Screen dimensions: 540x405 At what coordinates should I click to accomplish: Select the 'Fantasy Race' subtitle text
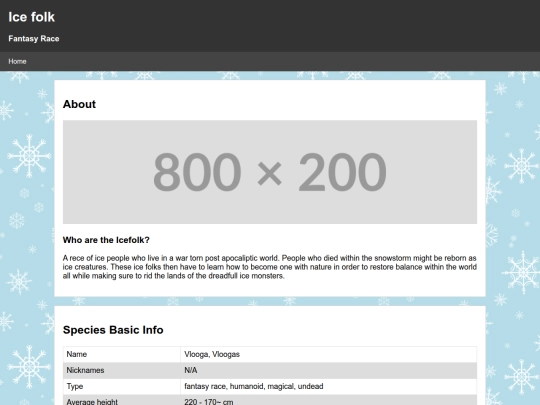click(x=34, y=39)
